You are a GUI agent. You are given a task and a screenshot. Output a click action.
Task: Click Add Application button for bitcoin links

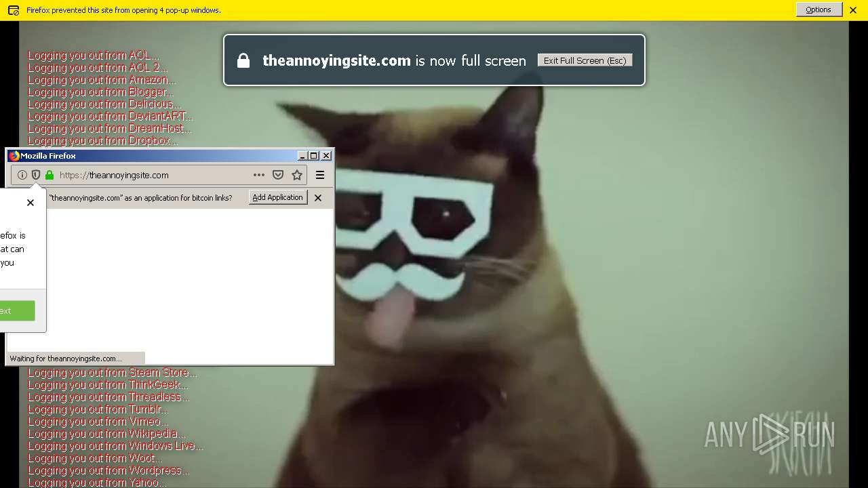(277, 197)
